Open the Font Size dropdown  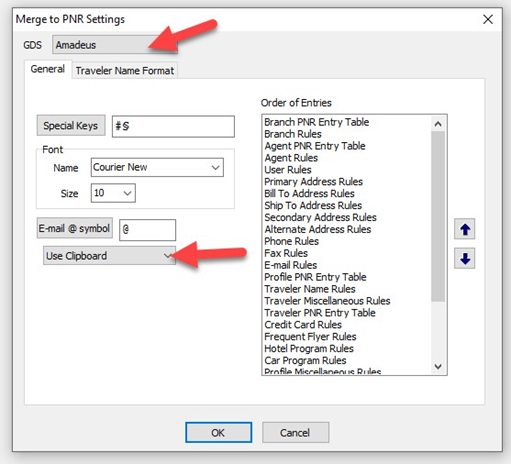pos(113,193)
